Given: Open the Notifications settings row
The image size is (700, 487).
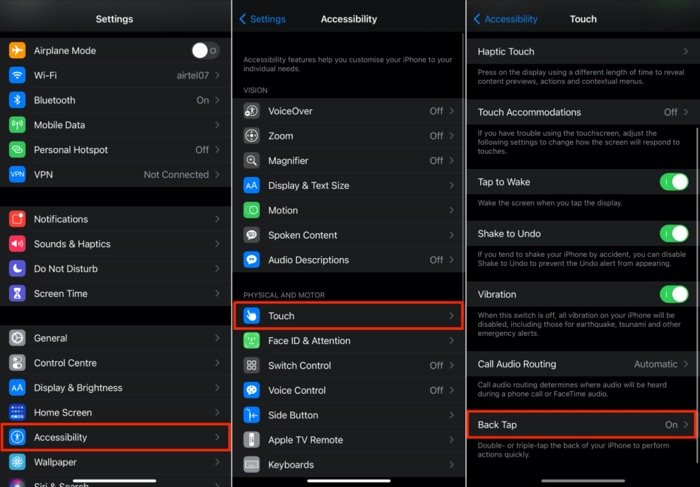Looking at the screenshot, I should click(x=115, y=219).
